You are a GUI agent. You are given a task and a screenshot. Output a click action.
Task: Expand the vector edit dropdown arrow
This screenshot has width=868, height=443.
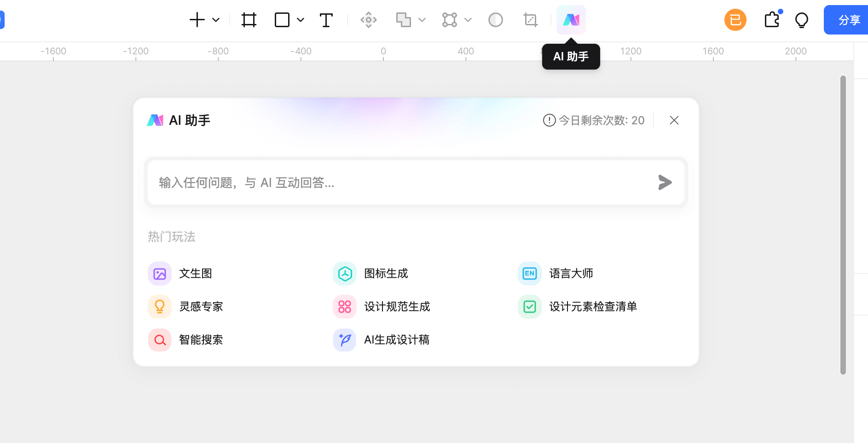pos(468,20)
